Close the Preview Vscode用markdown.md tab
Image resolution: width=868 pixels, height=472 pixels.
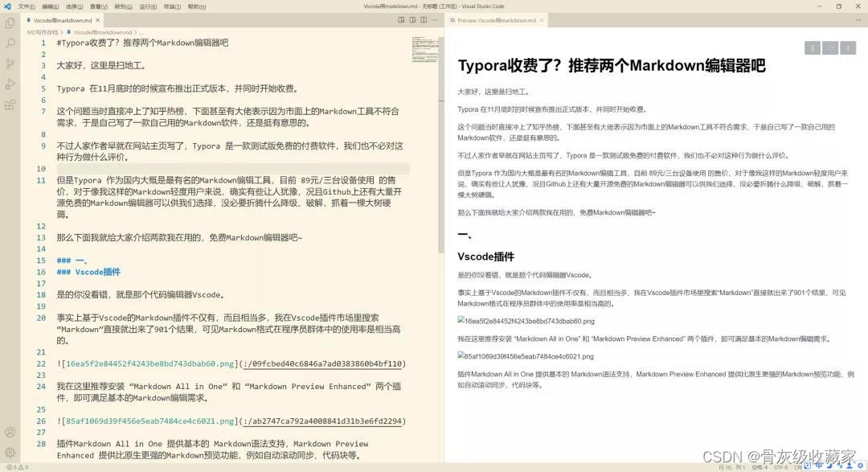[542, 20]
